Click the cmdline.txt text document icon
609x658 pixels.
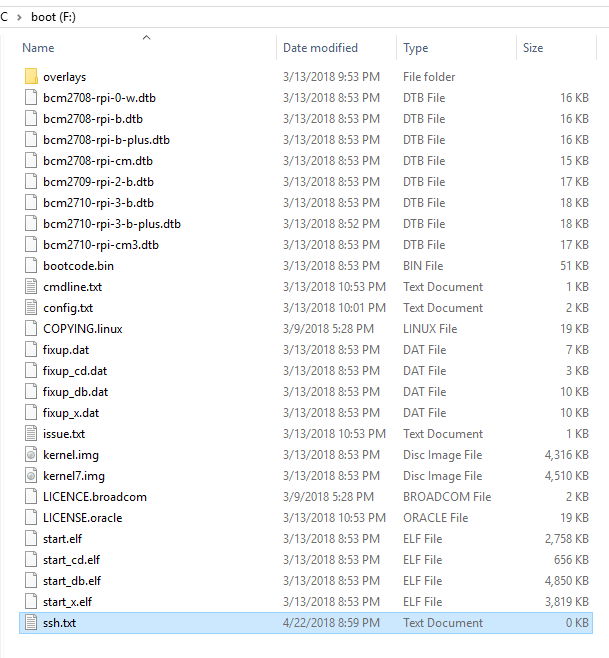[x=31, y=286]
